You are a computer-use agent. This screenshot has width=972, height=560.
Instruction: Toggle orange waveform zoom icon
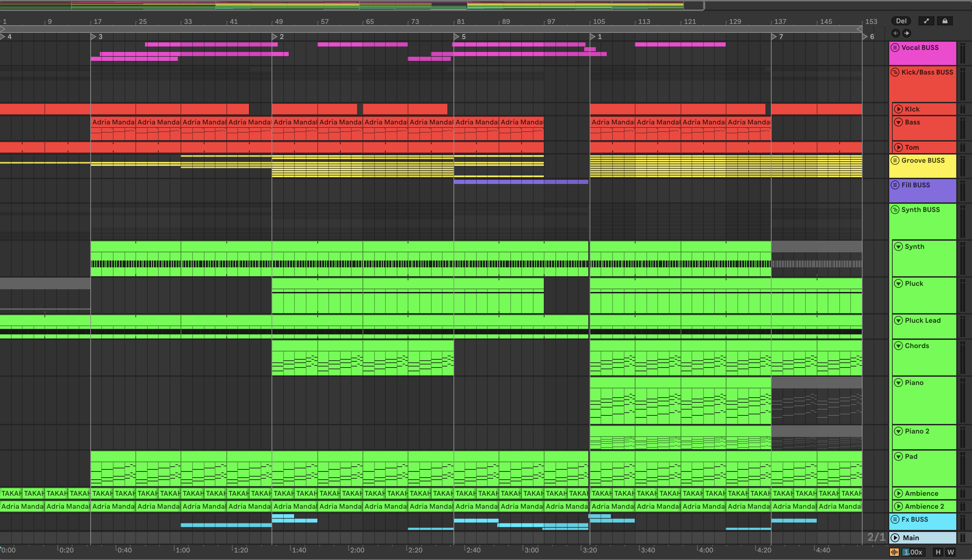pos(894,552)
